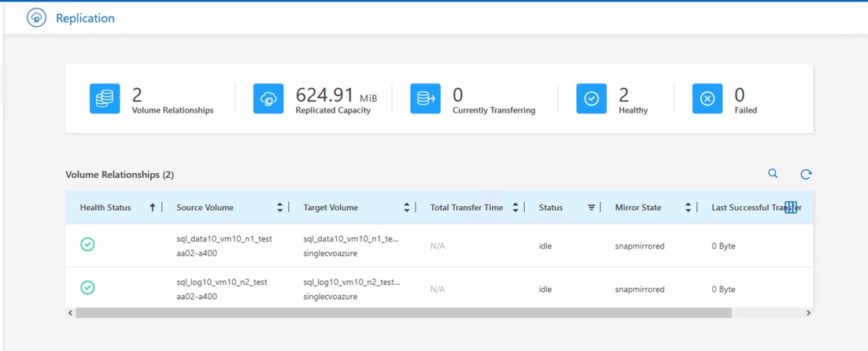Click healthy status icon for sql_data10 row
The height and width of the screenshot is (351, 868).
87,244
